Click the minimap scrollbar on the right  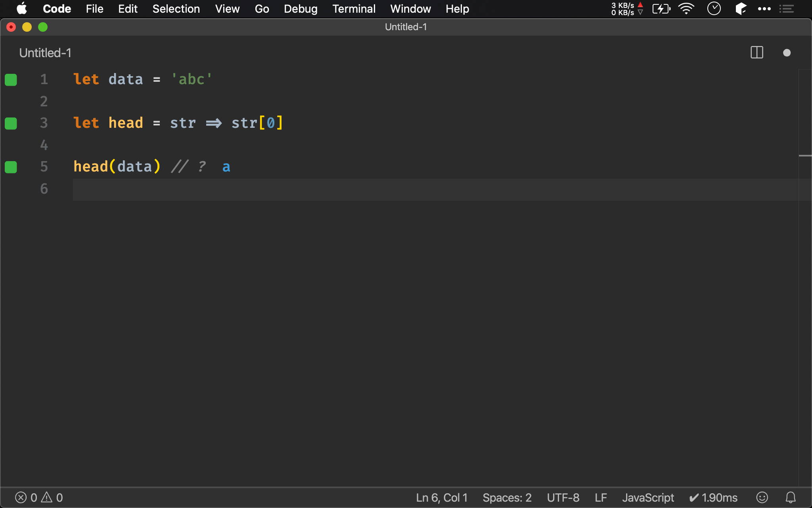(805, 278)
